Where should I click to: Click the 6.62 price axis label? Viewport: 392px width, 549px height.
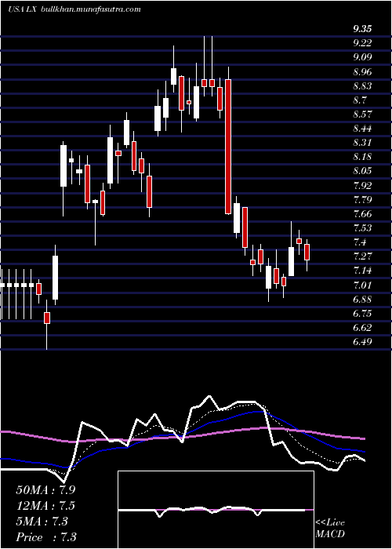click(x=362, y=327)
